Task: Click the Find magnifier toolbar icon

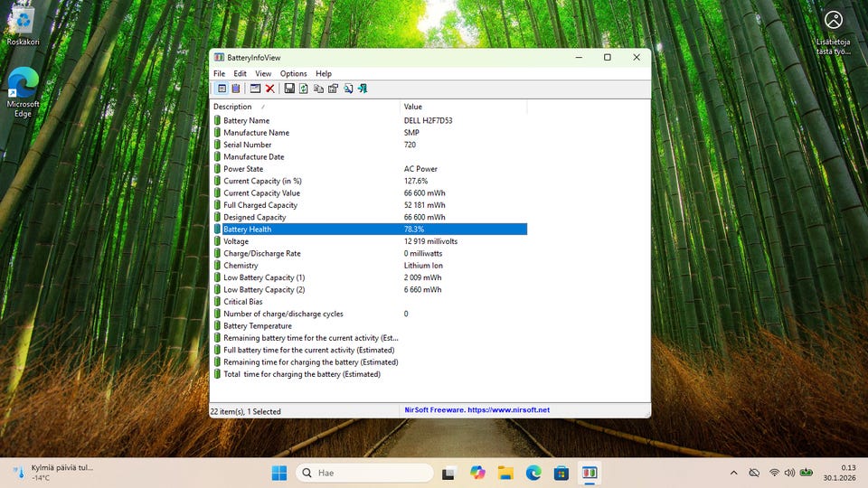Action: (x=348, y=89)
